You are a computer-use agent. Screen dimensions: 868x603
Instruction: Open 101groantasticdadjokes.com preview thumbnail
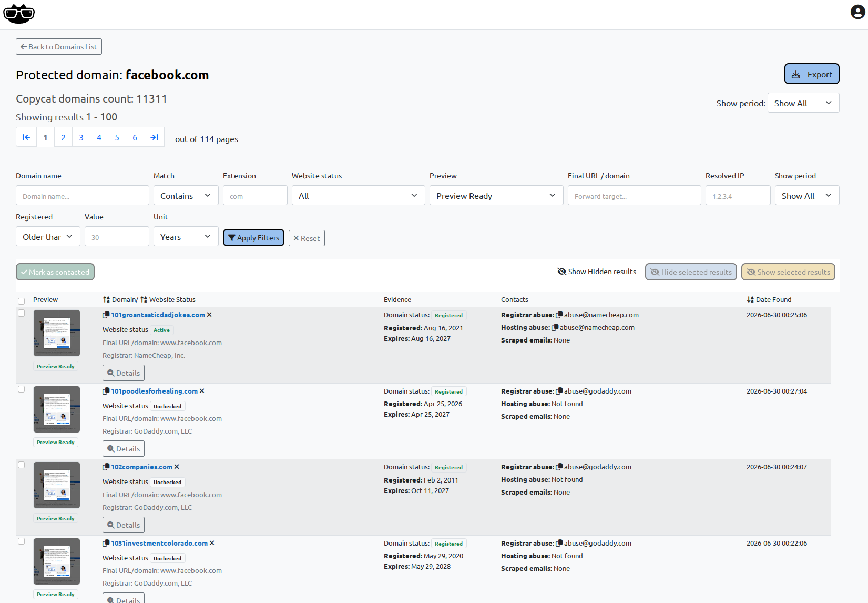click(x=57, y=333)
